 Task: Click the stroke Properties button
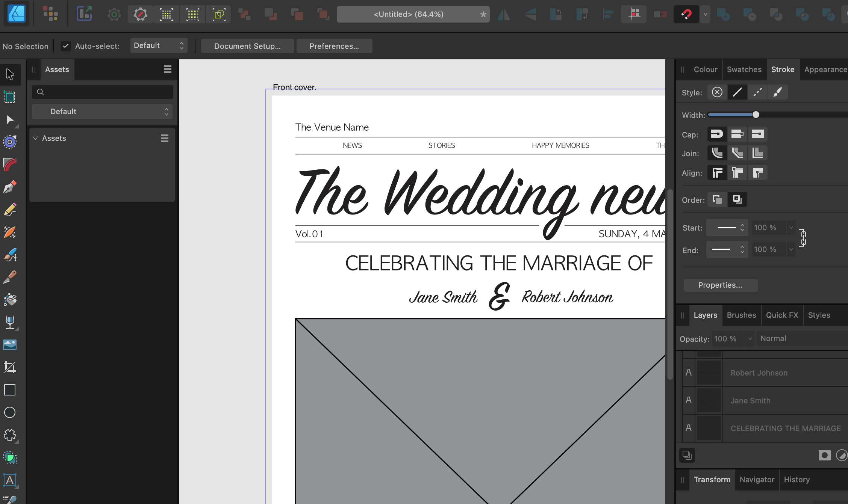[x=721, y=285]
